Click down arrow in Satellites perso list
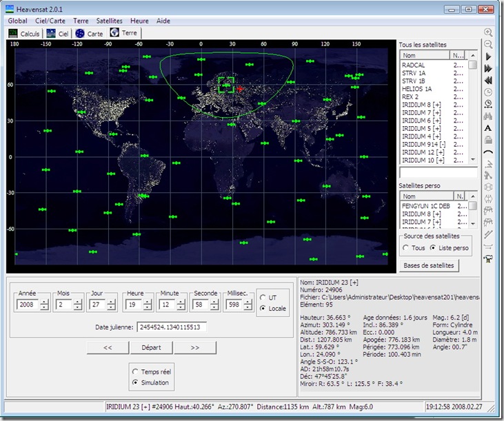This screenshot has width=504, height=421. (473, 223)
